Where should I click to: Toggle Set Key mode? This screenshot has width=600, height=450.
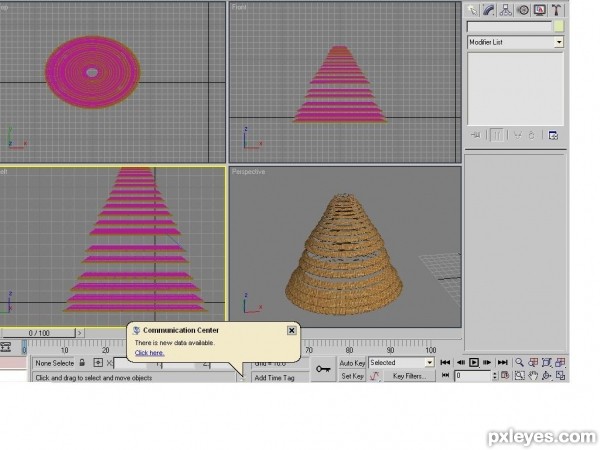coord(352,376)
